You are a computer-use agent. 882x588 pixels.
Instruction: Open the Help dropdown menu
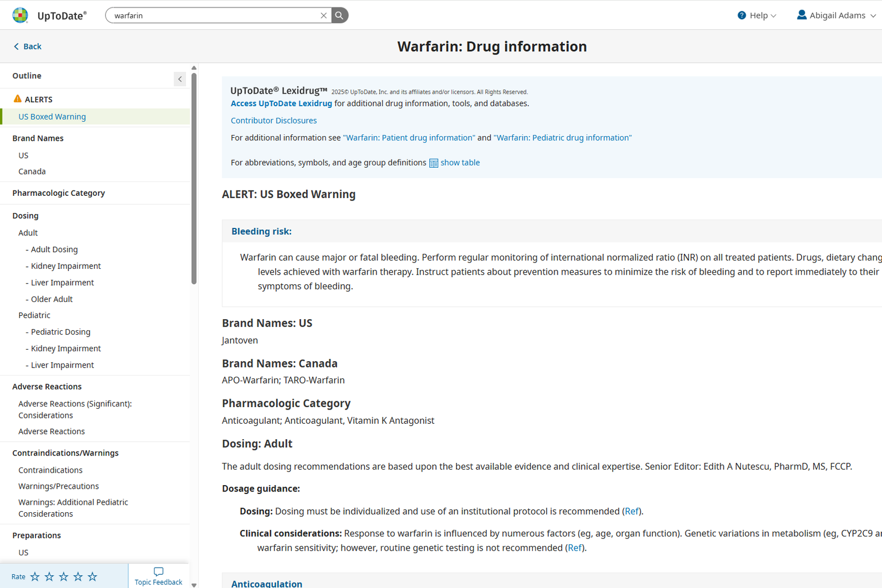coord(757,16)
